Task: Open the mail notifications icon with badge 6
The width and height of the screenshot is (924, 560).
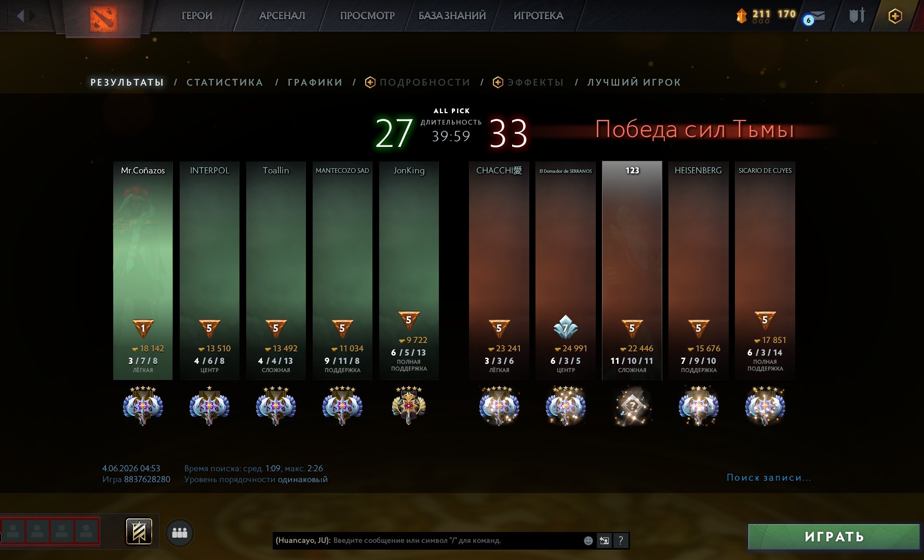Action: coord(814,17)
